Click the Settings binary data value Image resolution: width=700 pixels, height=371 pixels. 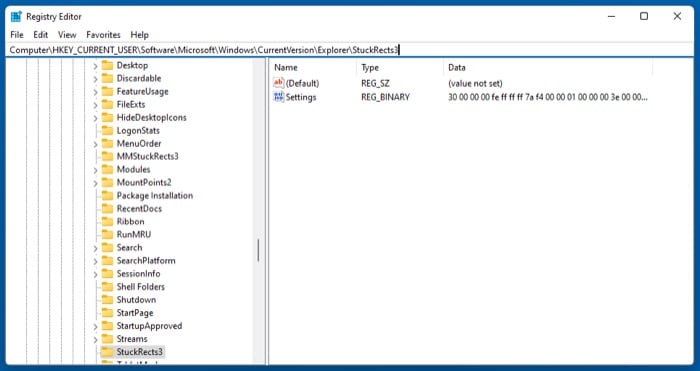coord(548,97)
